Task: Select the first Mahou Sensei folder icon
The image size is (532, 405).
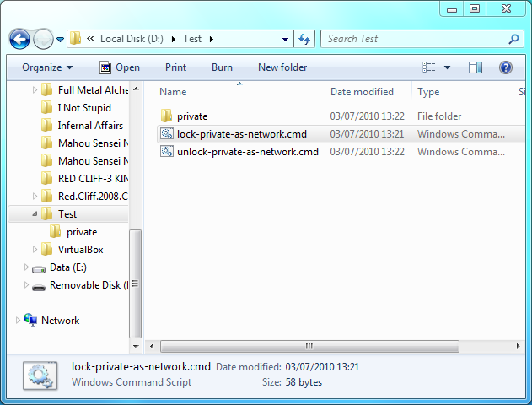Action: 46,143
